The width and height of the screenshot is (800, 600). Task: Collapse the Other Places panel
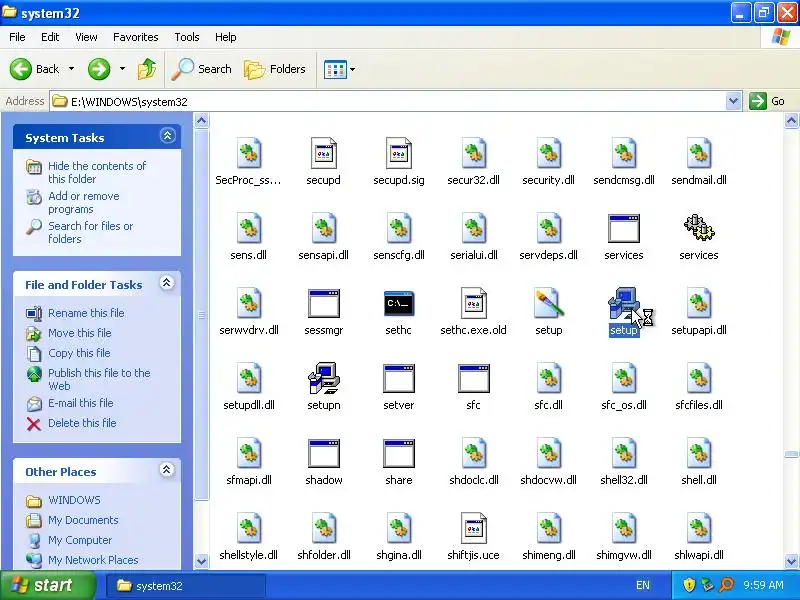click(166, 469)
